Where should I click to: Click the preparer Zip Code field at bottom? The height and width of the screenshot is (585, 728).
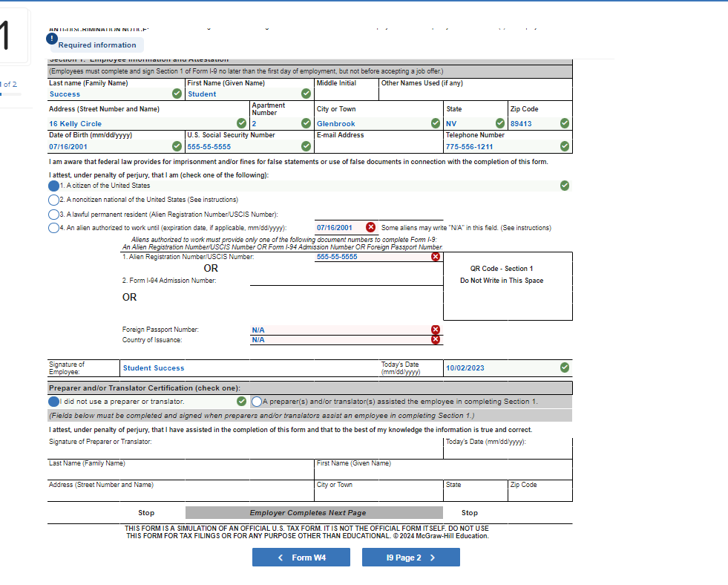click(540, 494)
